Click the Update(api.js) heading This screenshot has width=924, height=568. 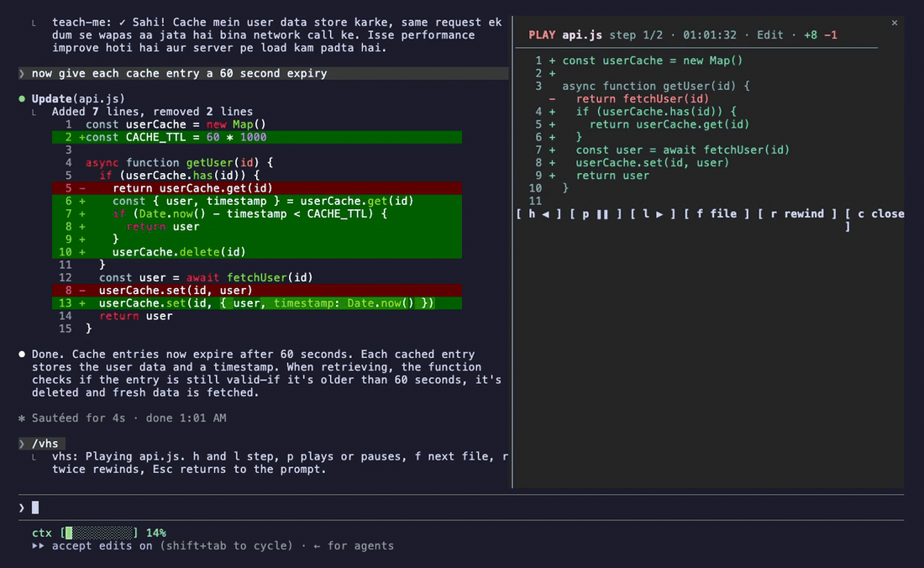coord(78,98)
